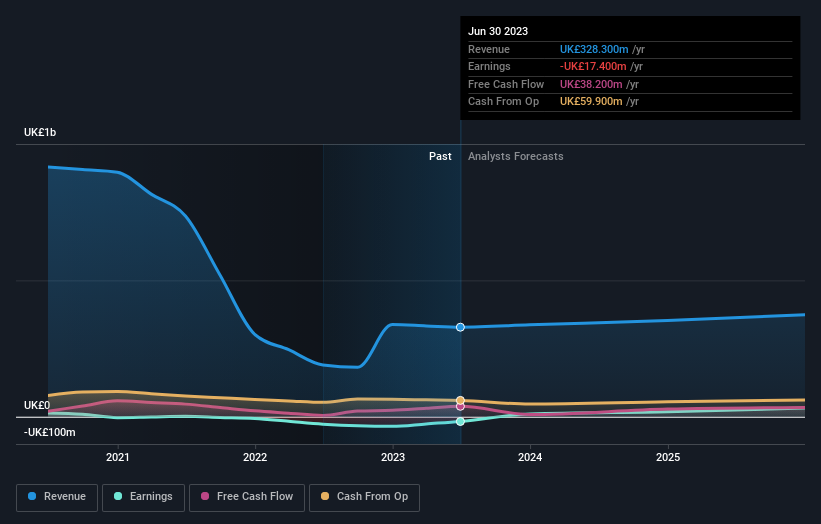Click the 2022 x-axis label
Image resolution: width=821 pixels, height=524 pixels.
coord(255,457)
